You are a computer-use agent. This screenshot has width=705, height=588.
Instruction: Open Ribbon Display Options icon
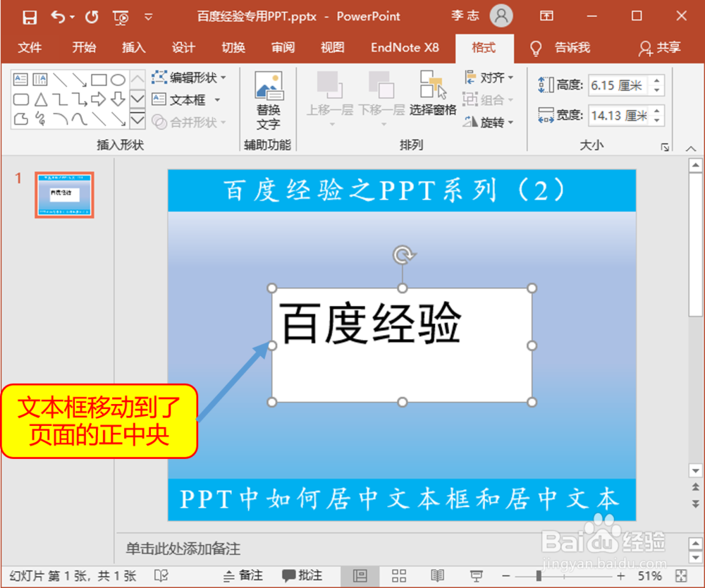(546, 16)
